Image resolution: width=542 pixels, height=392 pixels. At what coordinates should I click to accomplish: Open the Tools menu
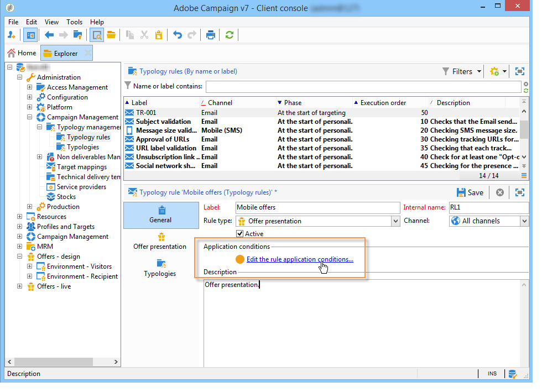(74, 22)
